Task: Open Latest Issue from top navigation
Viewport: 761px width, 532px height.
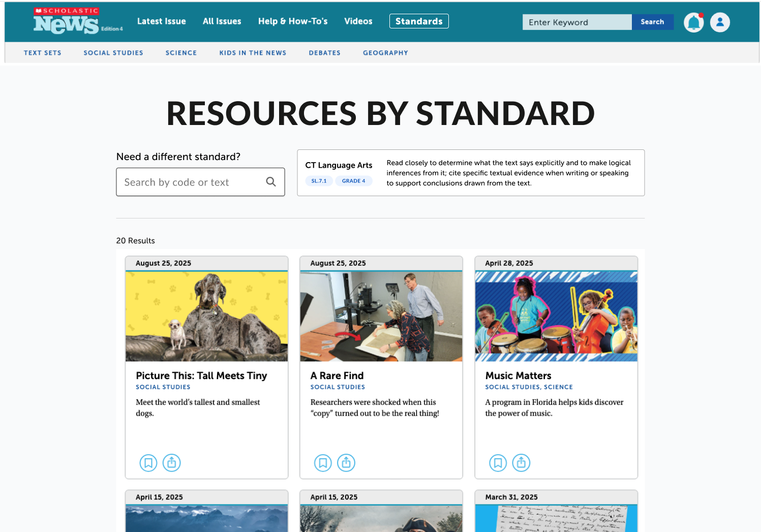Action: [162, 21]
